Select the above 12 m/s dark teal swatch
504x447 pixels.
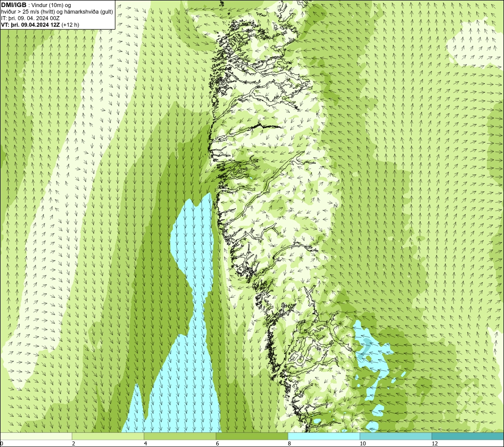[468, 436]
